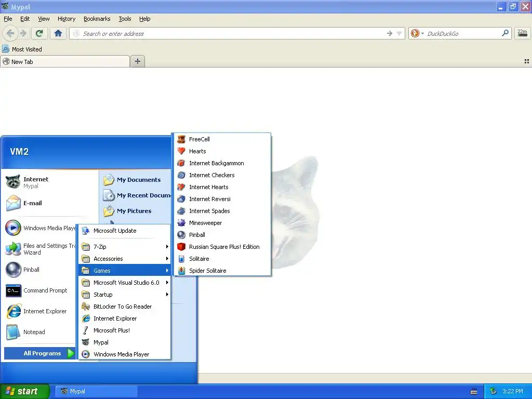Open Most Visited bookmarks
The width and height of the screenshot is (532, 399).
tap(22, 49)
